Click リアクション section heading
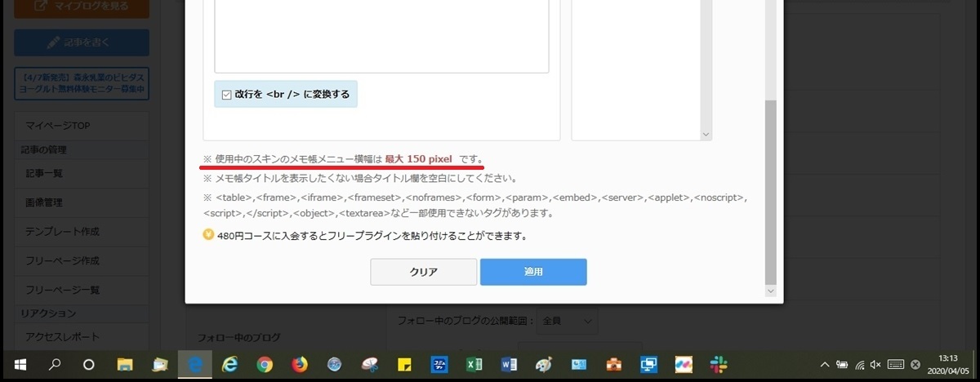Image resolution: width=980 pixels, height=382 pixels. [48, 313]
